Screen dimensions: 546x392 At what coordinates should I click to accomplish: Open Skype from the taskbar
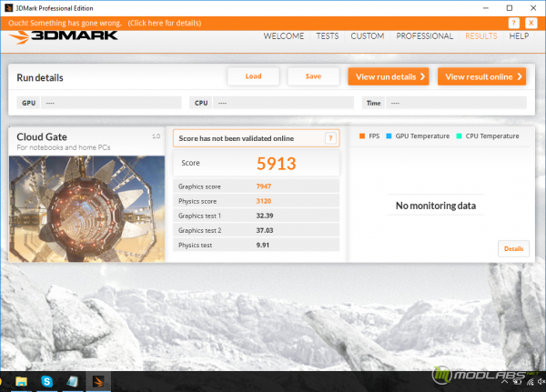coord(46,382)
